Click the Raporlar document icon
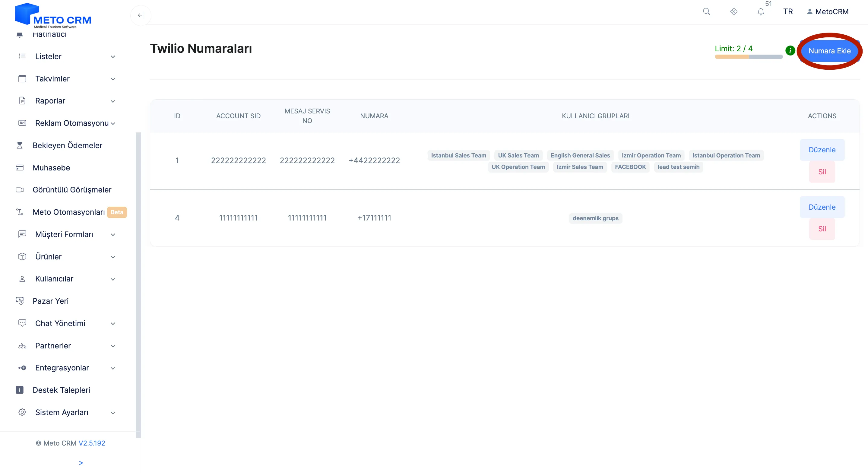This screenshot has width=868, height=473. click(x=22, y=101)
